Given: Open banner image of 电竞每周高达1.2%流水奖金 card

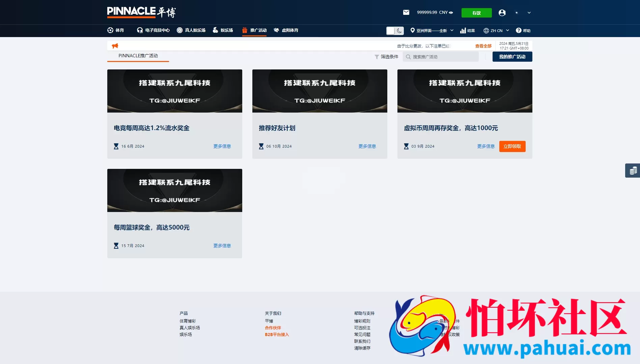Looking at the screenshot, I should tap(175, 91).
